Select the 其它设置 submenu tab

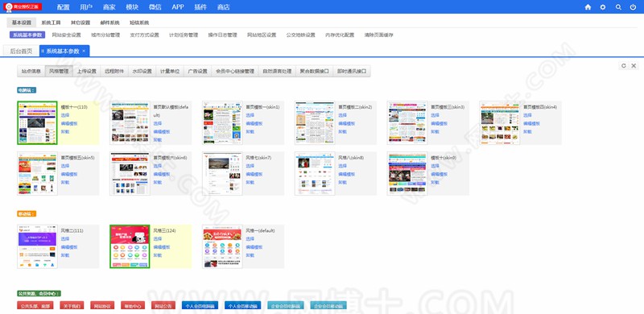point(80,23)
